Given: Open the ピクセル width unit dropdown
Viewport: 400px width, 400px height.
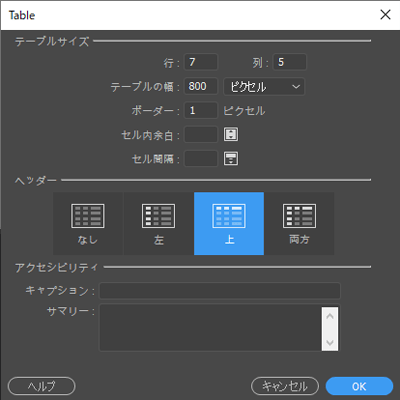Looking at the screenshot, I should click(x=264, y=87).
